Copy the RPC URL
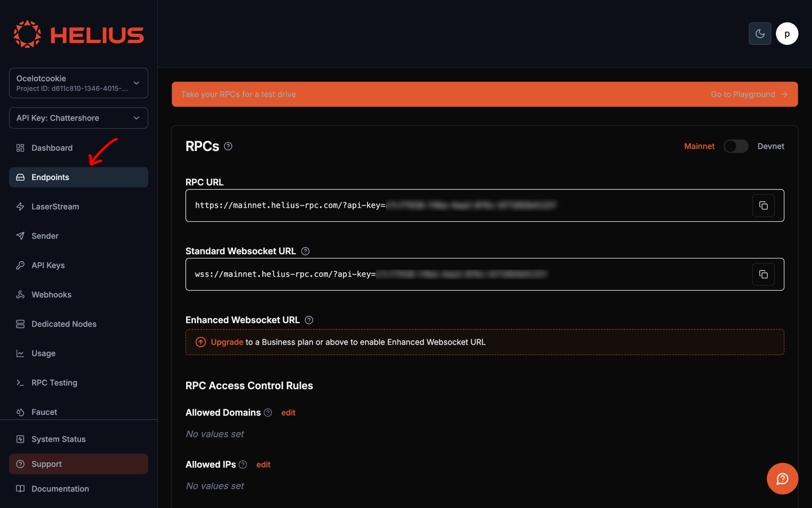This screenshot has height=508, width=812. (x=764, y=205)
